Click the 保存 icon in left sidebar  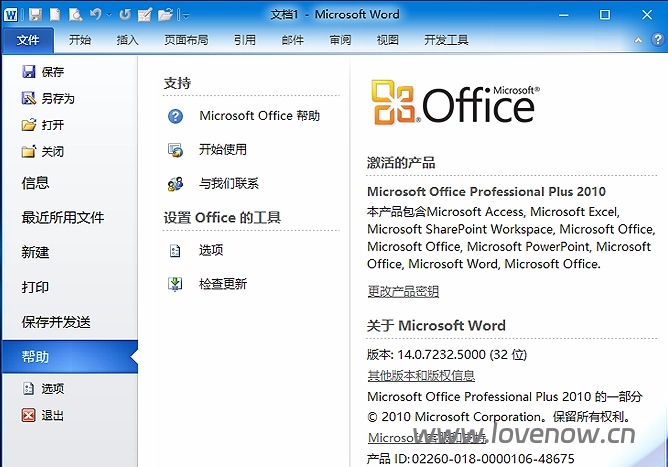coord(29,72)
